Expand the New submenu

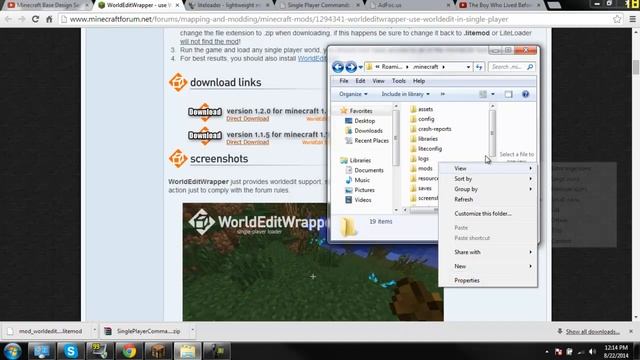point(488,266)
